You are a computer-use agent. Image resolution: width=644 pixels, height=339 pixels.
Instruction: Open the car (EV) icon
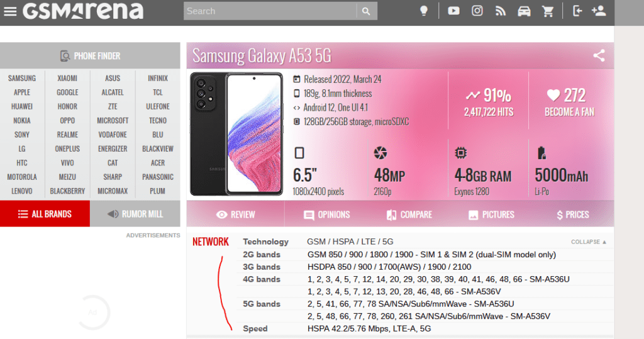[524, 11]
